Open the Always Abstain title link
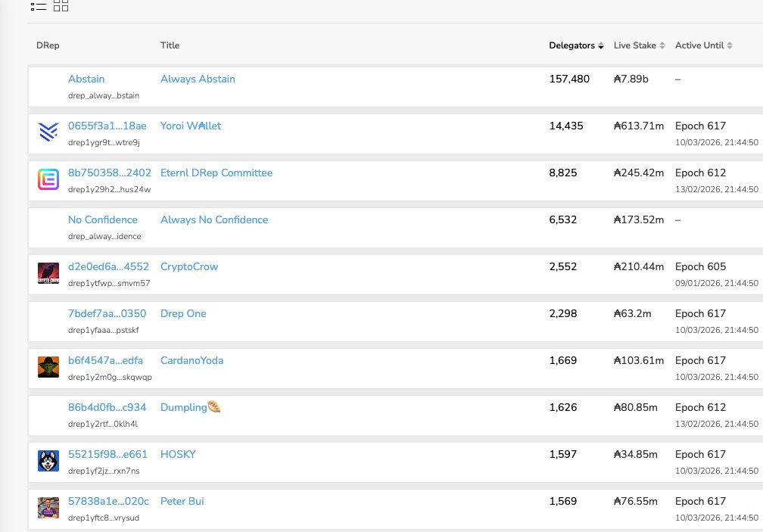This screenshot has height=532, width=763. (x=198, y=79)
